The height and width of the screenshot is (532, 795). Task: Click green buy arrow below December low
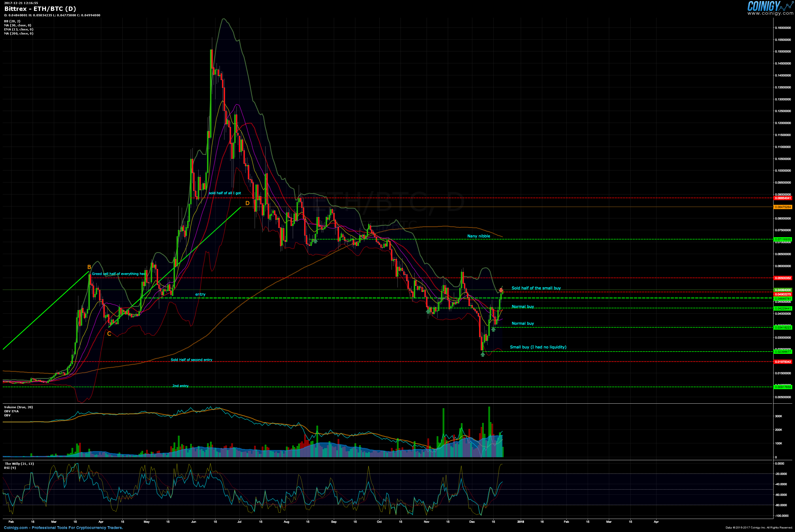coord(483,354)
